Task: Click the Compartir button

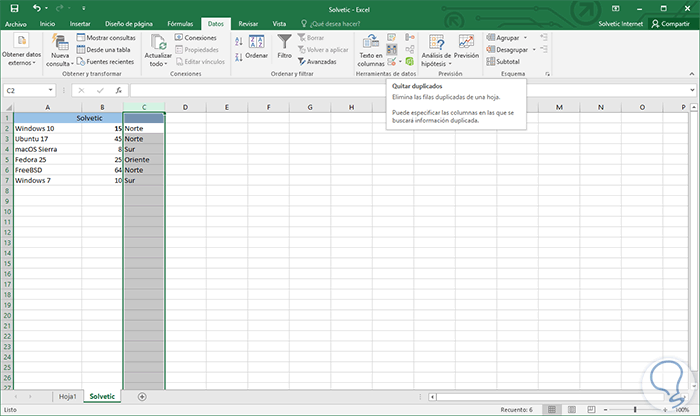Action: 671,24
